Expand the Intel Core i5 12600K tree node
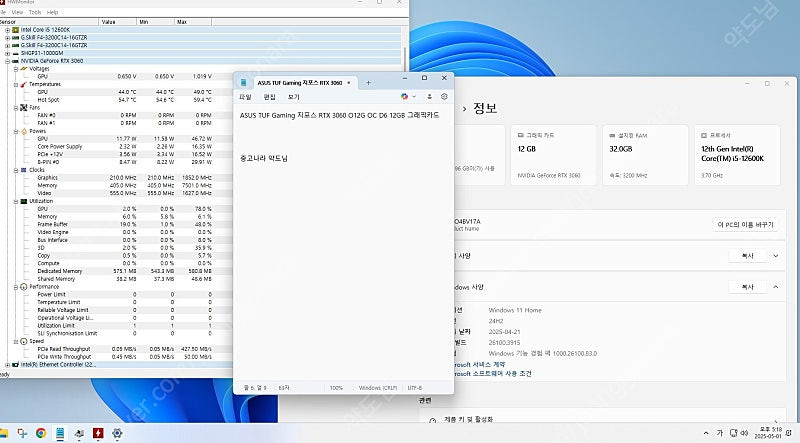This screenshot has width=800, height=443. [7, 30]
